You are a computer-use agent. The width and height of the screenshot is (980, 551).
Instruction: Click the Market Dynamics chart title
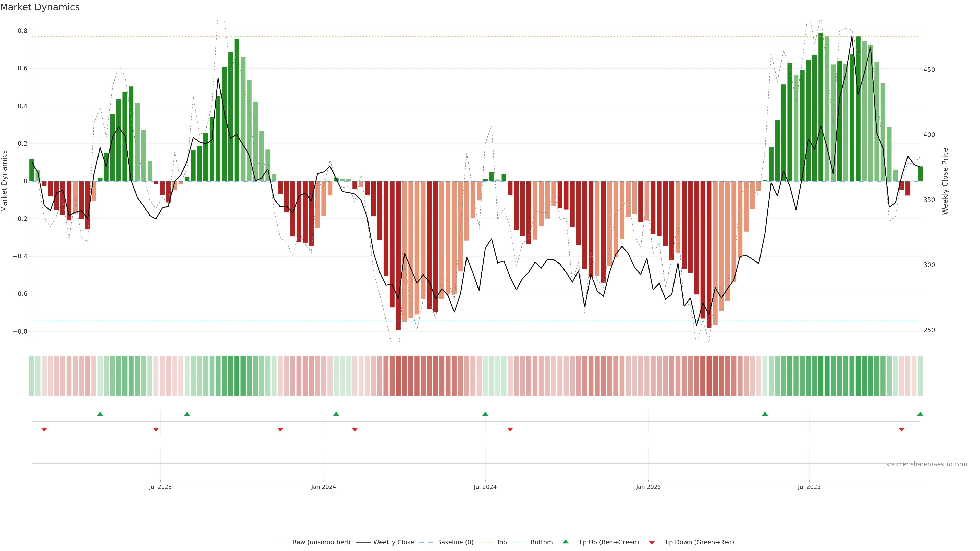pos(40,7)
